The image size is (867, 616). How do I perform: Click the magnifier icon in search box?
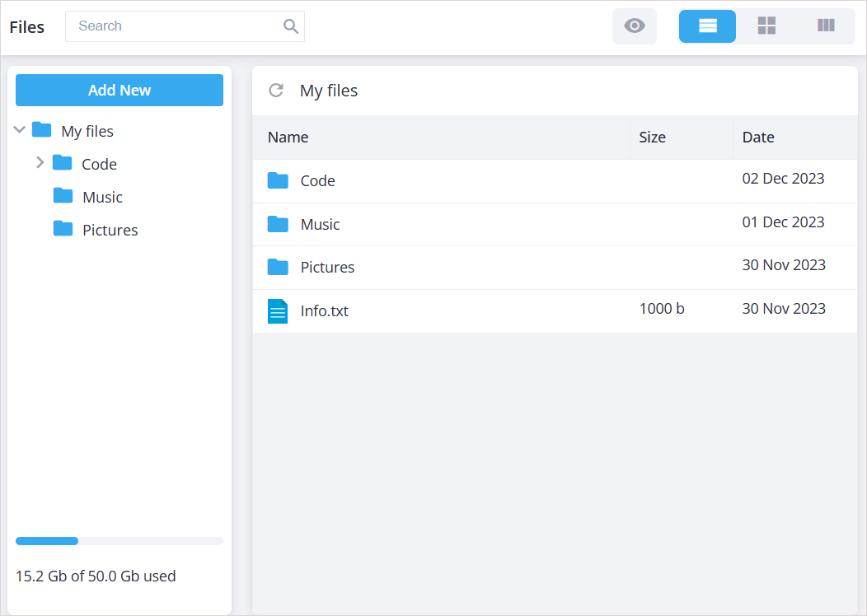point(291,26)
